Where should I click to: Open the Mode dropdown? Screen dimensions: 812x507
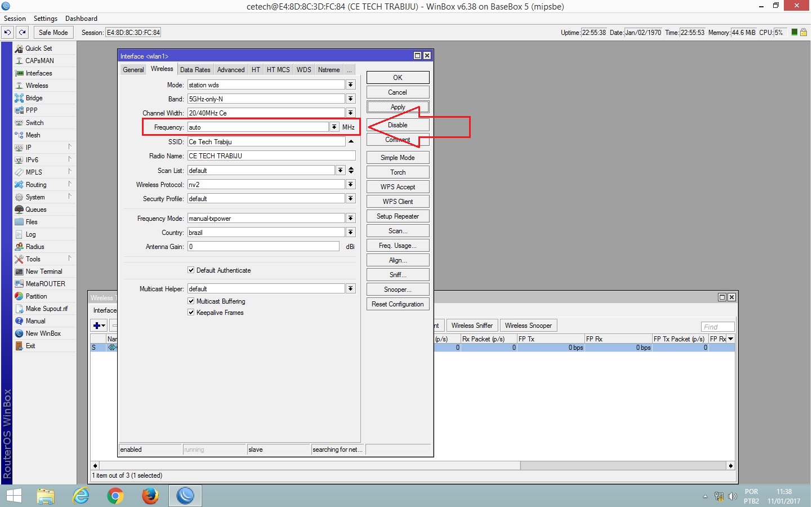coord(351,85)
